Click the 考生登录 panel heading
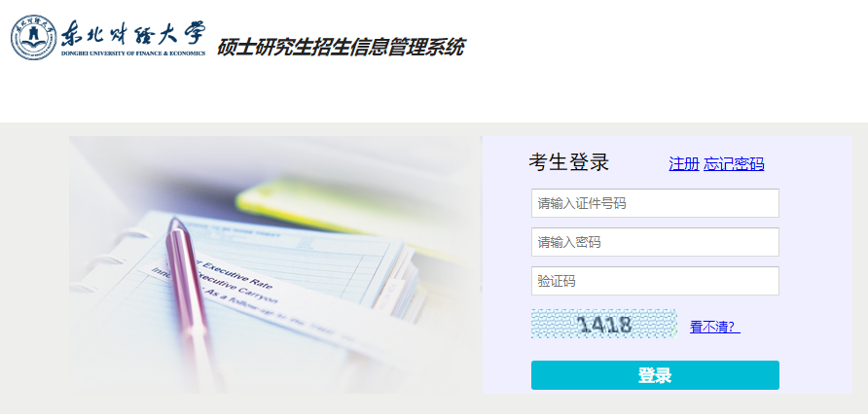 tap(568, 162)
